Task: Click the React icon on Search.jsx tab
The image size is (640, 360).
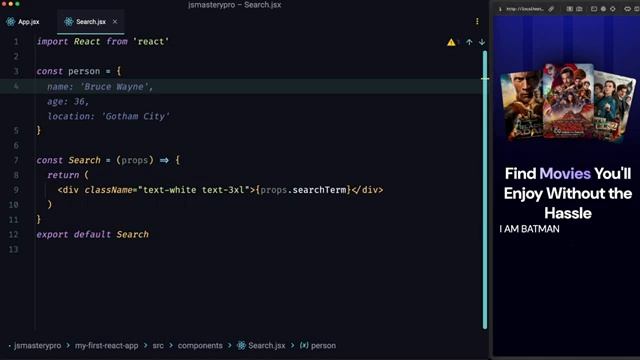Action: [69, 22]
